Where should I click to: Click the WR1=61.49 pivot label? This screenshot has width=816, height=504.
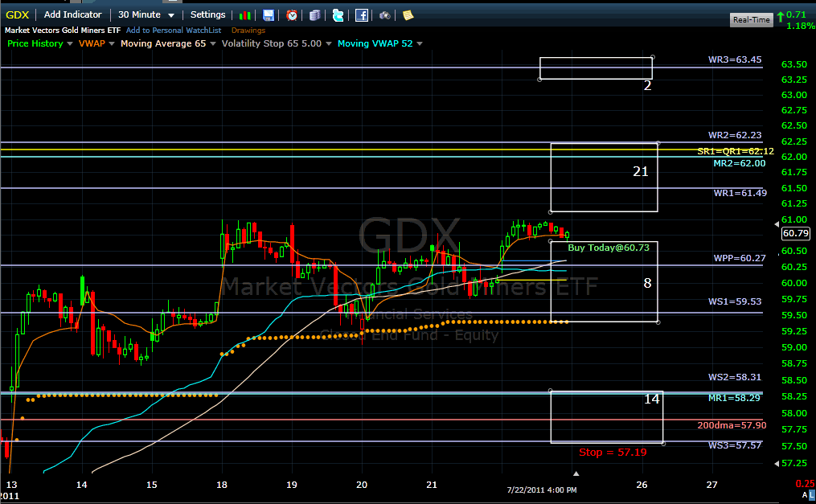tap(740, 193)
